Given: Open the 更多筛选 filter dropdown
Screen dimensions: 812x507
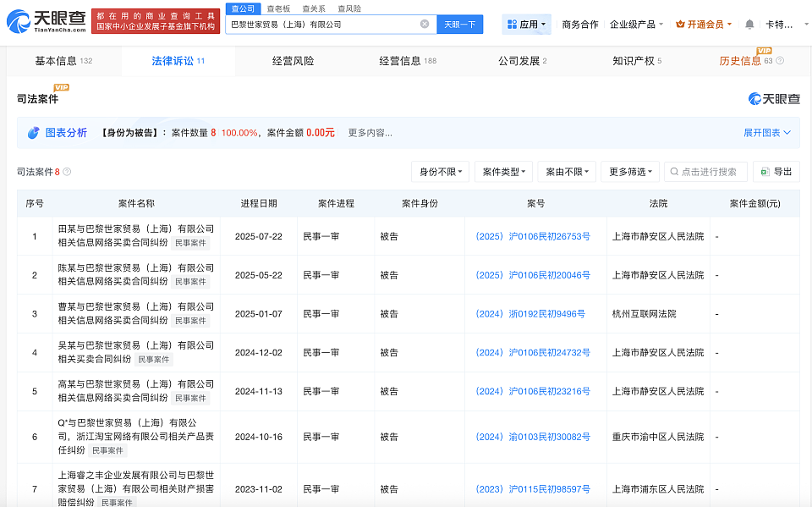Looking at the screenshot, I should tap(629, 172).
